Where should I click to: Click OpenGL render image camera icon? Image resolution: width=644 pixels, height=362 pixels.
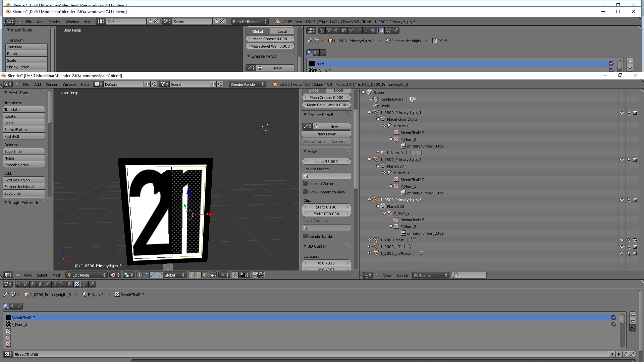tap(255, 275)
